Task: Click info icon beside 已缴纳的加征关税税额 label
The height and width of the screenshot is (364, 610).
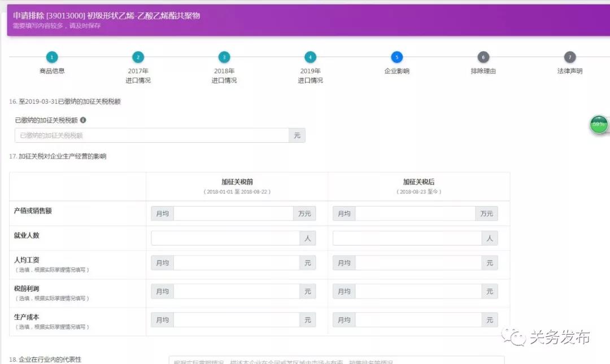Action: (83, 120)
